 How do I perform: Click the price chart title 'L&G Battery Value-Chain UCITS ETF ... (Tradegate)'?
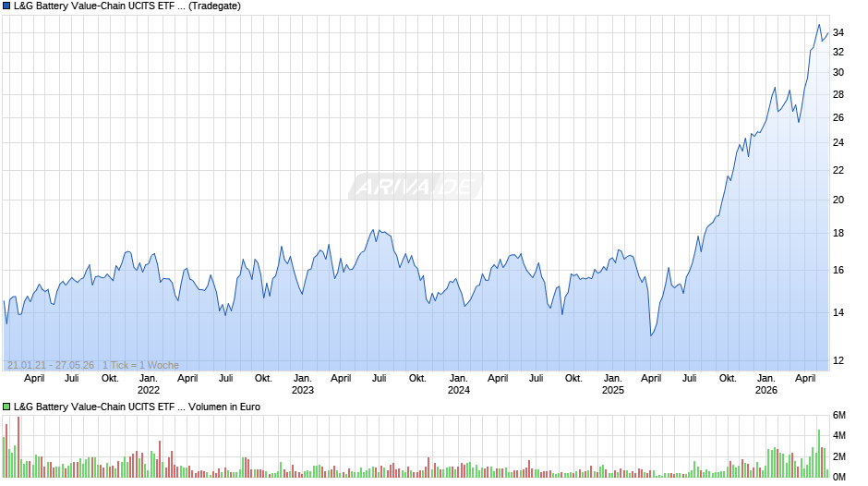pos(127,6)
